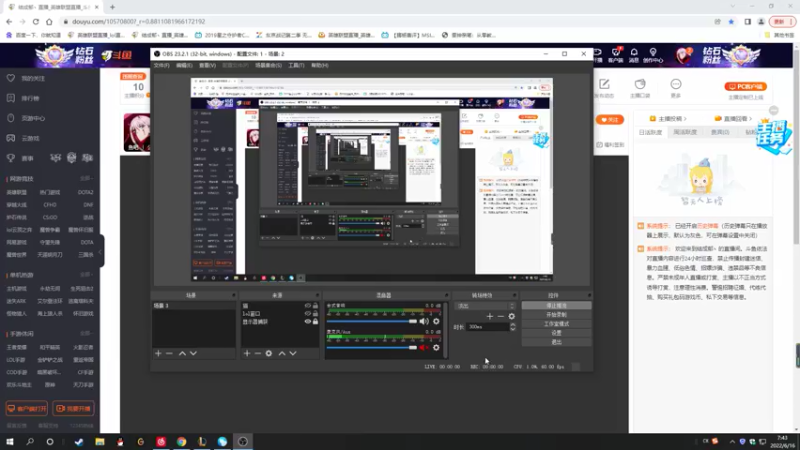Screen dimensions: 800x450
Task: Pop out the Controls dock via its header icon
Action: 589,295
